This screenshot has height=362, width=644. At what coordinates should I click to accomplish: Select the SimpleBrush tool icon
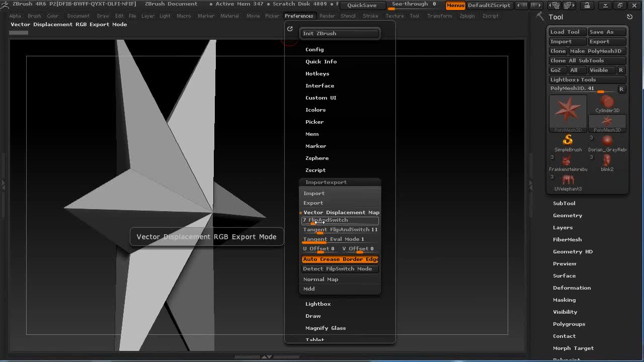pyautogui.click(x=568, y=143)
